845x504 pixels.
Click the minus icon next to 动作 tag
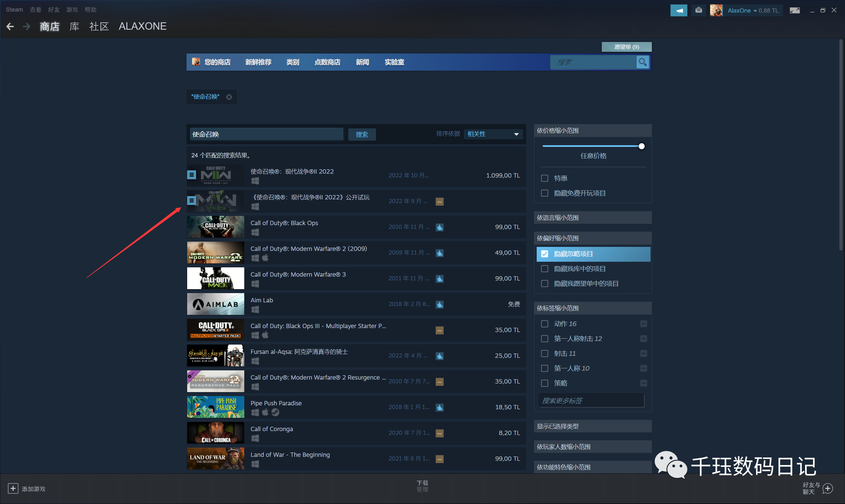coord(643,324)
